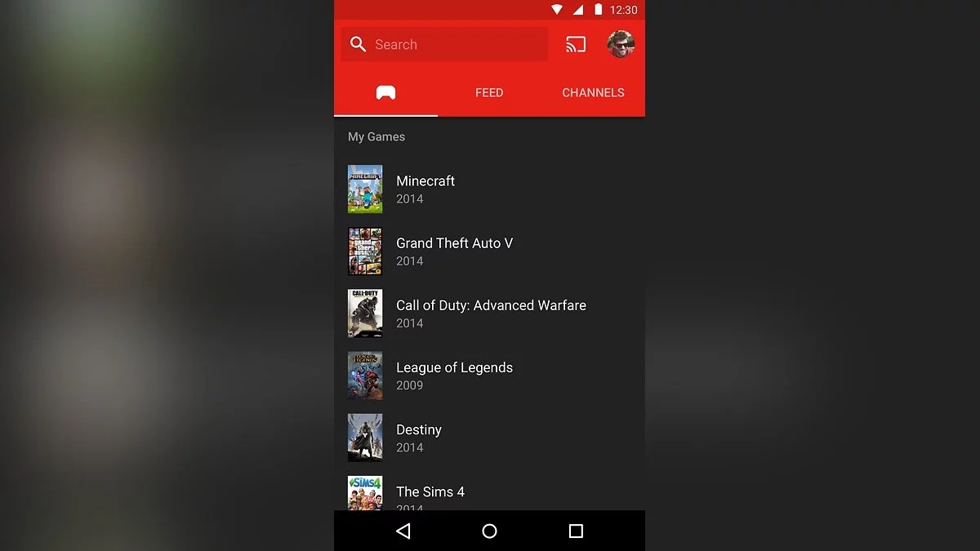Tap the Android recent apps square

pos(576,531)
